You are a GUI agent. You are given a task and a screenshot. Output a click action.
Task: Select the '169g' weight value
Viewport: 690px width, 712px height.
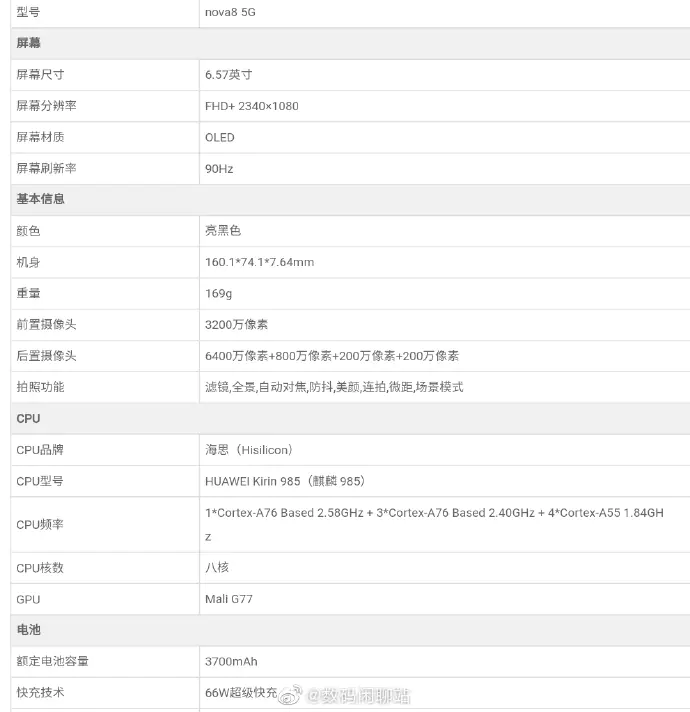tap(218, 294)
